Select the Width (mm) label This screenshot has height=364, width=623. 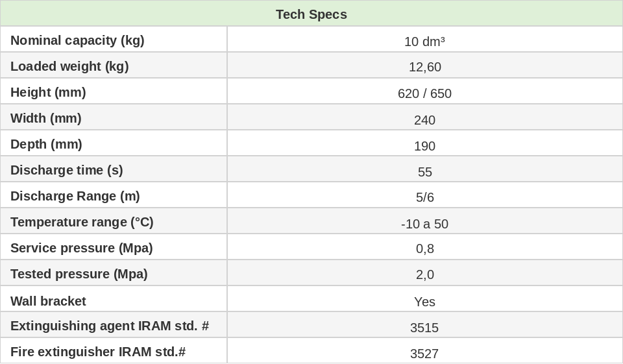coord(46,118)
